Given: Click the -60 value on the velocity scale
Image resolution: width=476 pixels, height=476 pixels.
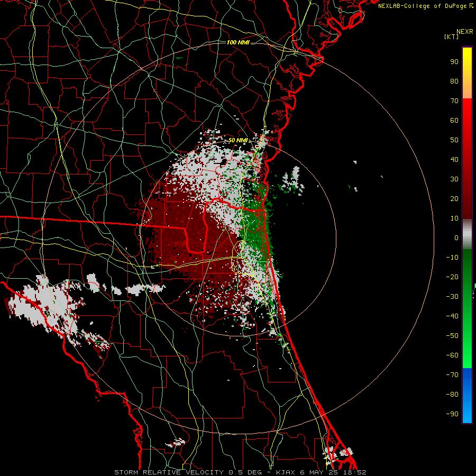Looking at the screenshot, I should 452,355.
